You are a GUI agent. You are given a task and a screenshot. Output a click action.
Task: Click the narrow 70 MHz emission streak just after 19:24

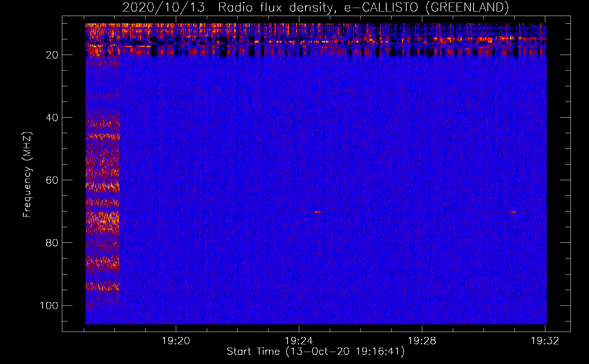click(317, 212)
